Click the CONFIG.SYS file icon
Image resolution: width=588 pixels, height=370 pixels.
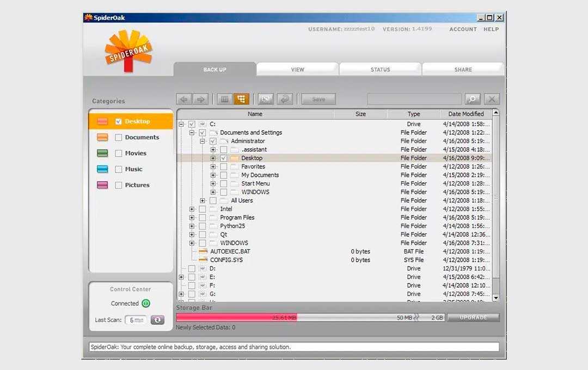point(203,260)
